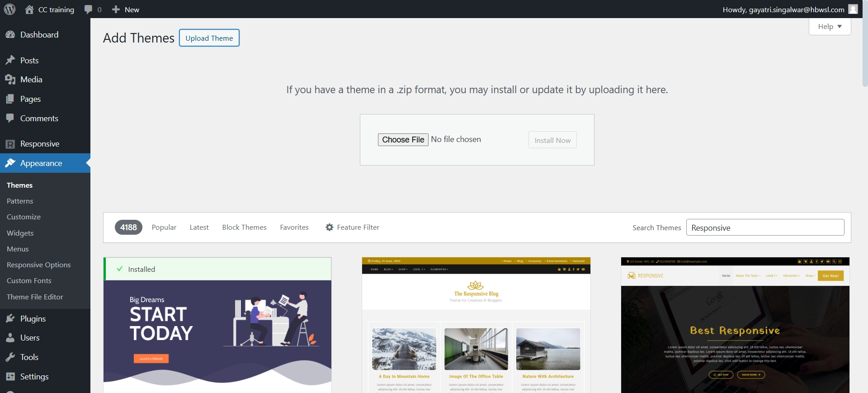The height and width of the screenshot is (393, 868).
Task: Click the Tools wrench icon
Action: tap(10, 357)
